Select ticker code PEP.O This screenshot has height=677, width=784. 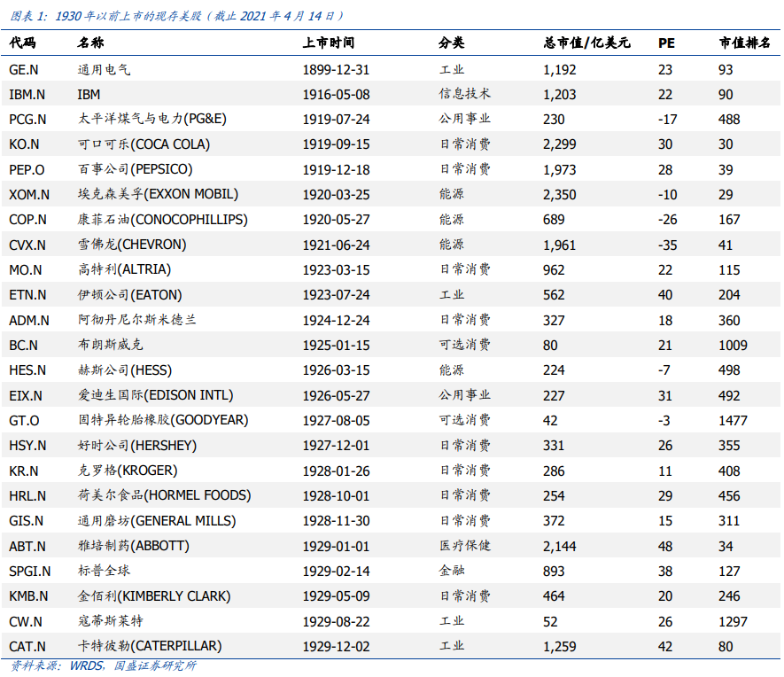click(27, 170)
